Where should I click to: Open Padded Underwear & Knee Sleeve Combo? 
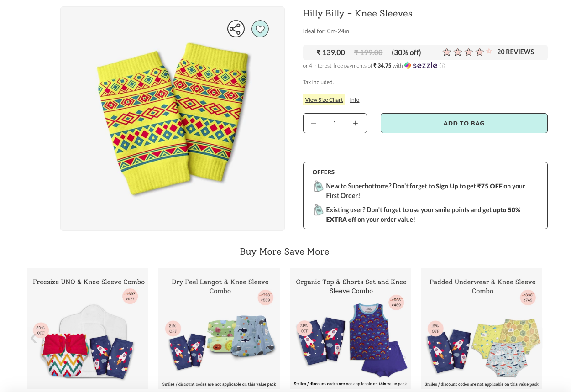[482, 329]
